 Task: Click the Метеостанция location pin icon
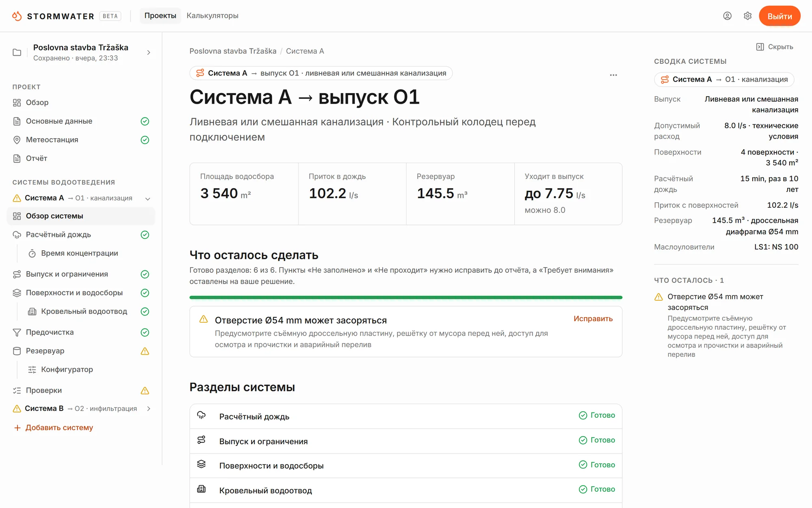point(17,140)
